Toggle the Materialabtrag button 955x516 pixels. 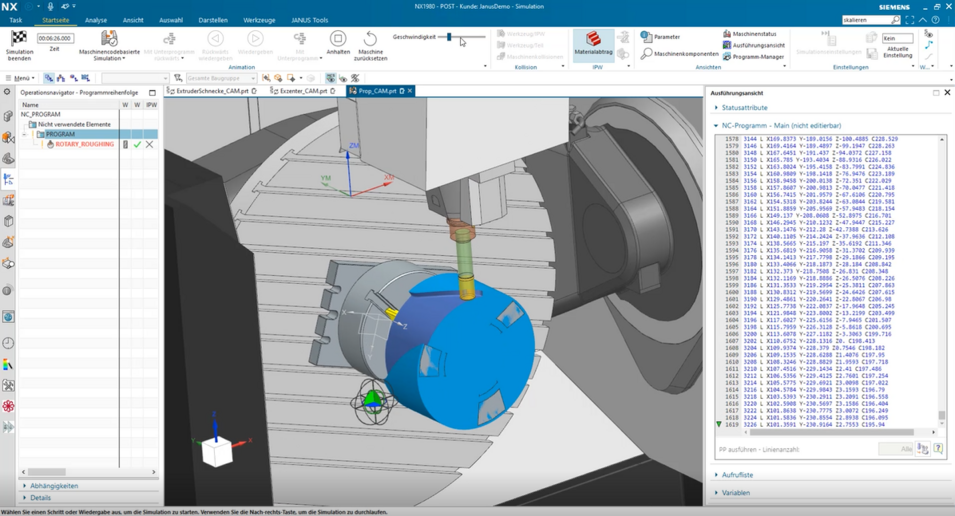pos(593,44)
